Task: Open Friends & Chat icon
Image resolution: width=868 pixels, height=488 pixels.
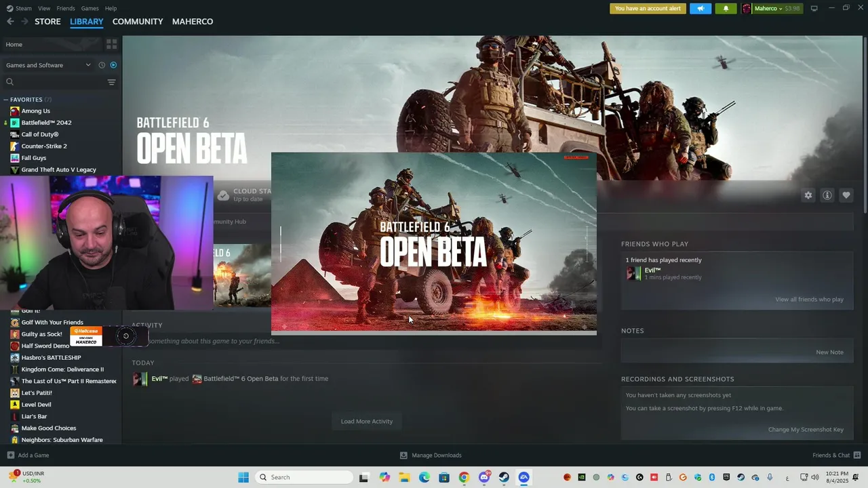Action: pyautogui.click(x=857, y=455)
